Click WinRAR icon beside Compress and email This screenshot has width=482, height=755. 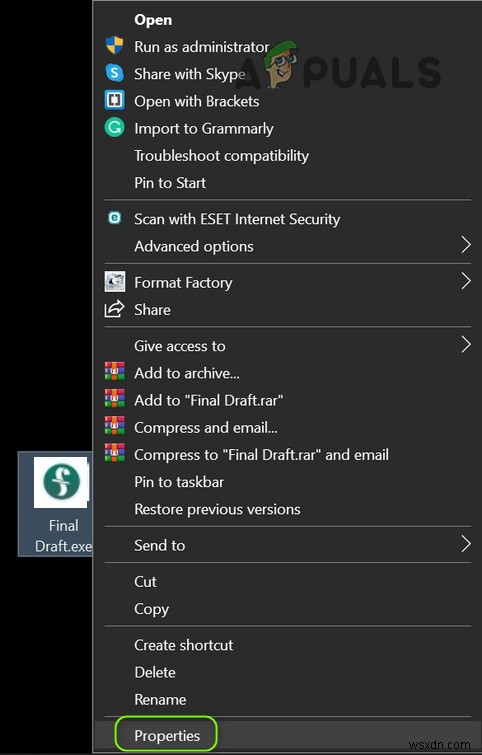click(x=115, y=427)
